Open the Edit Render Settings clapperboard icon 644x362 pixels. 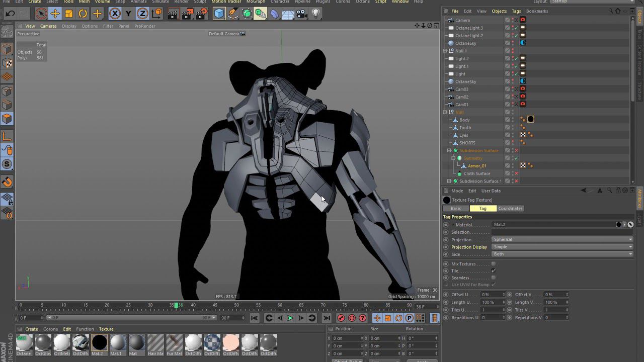[x=201, y=14]
